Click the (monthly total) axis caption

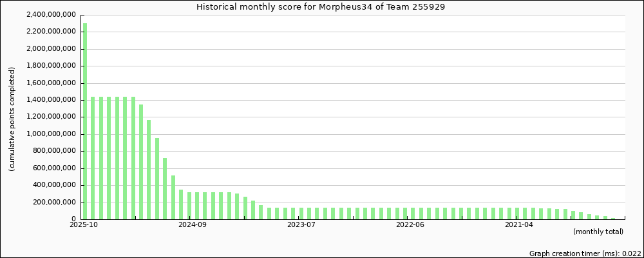pos(598,232)
